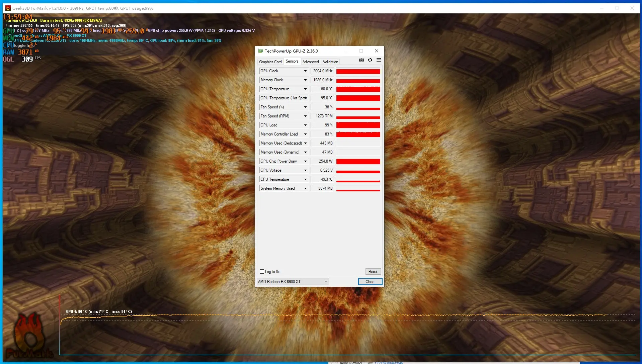Click the Memory Controller Load graph bar
This screenshot has height=364, width=642.
(358, 134)
